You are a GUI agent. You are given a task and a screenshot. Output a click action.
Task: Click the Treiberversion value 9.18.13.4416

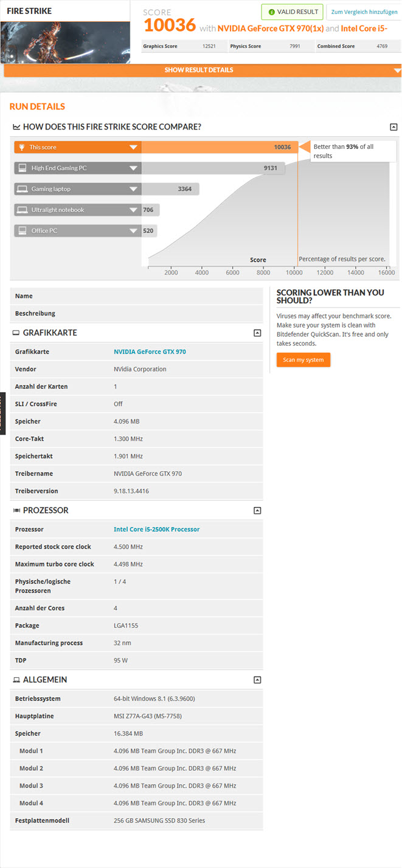tap(131, 491)
